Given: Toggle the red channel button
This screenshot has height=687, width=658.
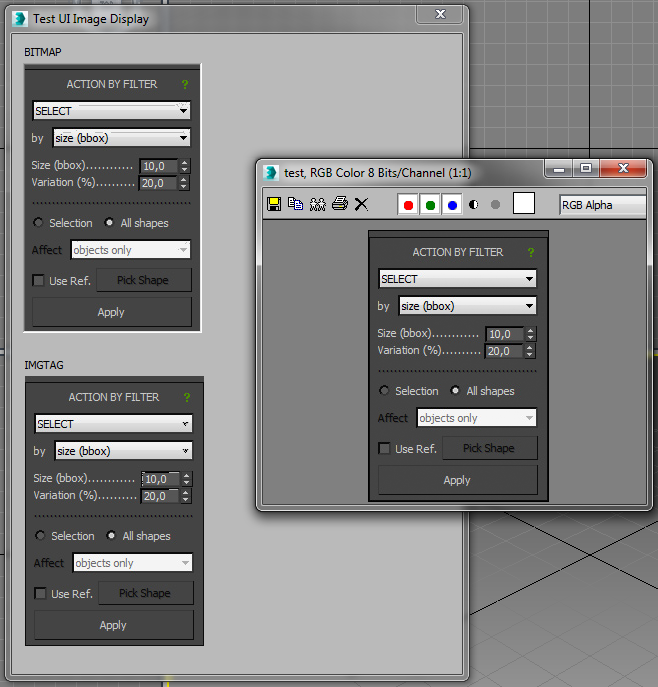Looking at the screenshot, I should [x=408, y=205].
